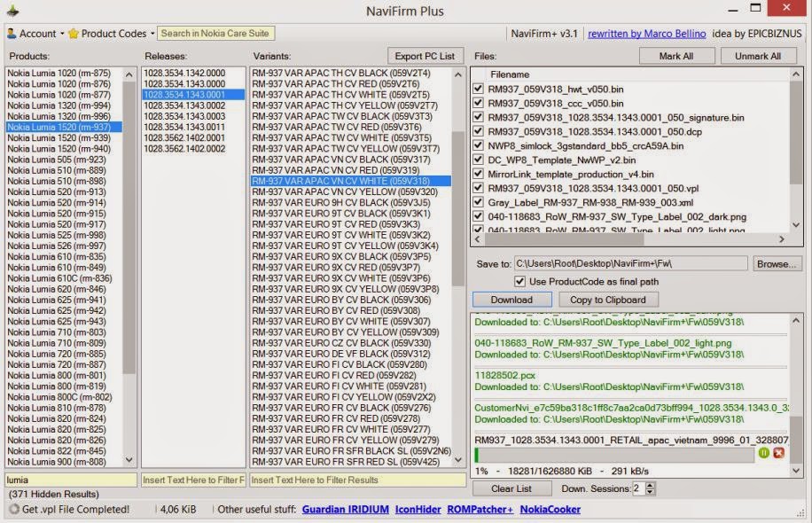Click the Clear List button

[511, 488]
